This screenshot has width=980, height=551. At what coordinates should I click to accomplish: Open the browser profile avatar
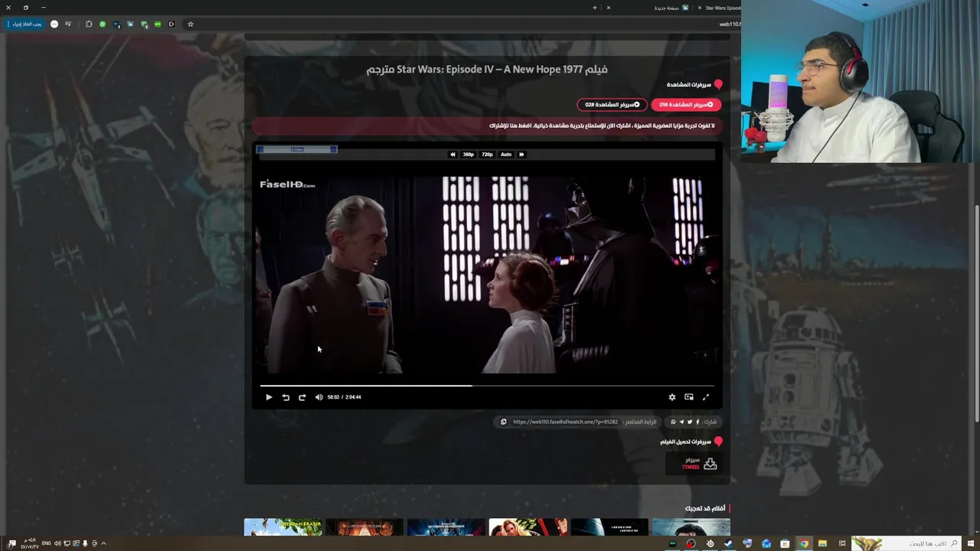pyautogui.click(x=54, y=24)
